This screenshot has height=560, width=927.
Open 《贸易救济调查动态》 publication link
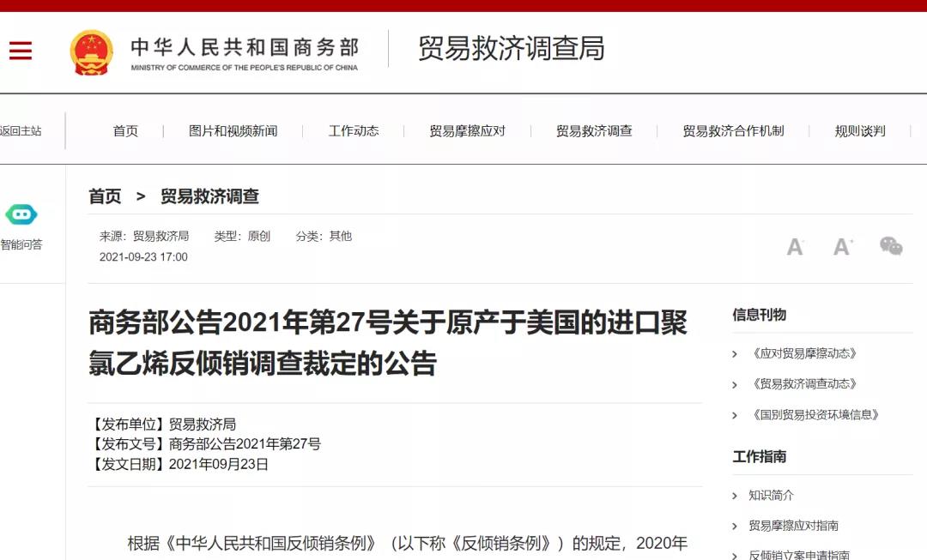tap(804, 384)
